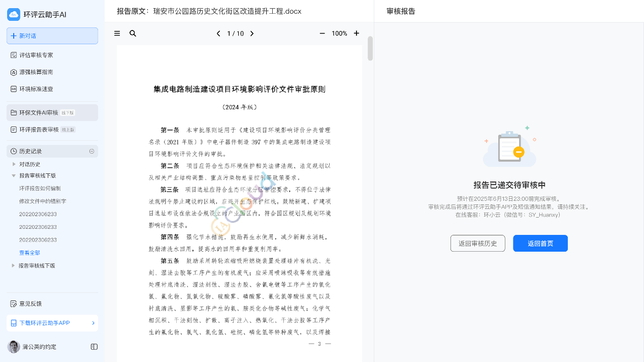This screenshot has height=362, width=644.
Task: Expand the bottom 报告审核线下版 node
Action: pos(14,265)
